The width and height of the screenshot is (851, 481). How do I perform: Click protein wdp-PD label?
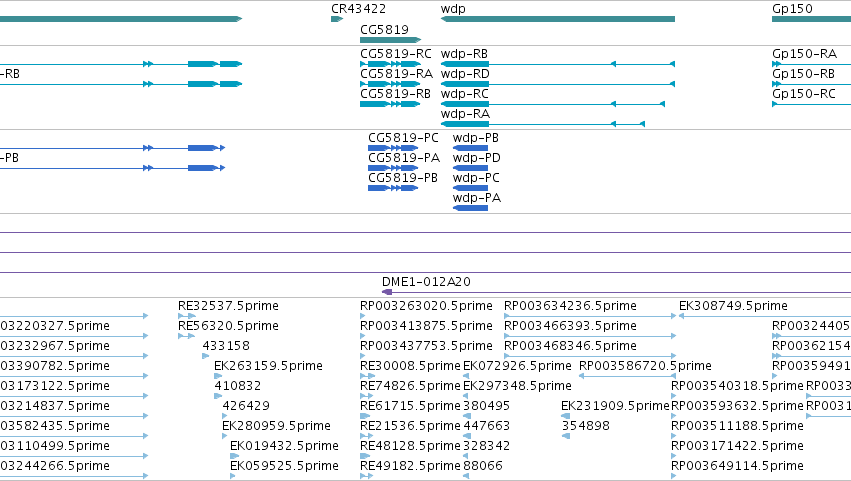coord(477,158)
